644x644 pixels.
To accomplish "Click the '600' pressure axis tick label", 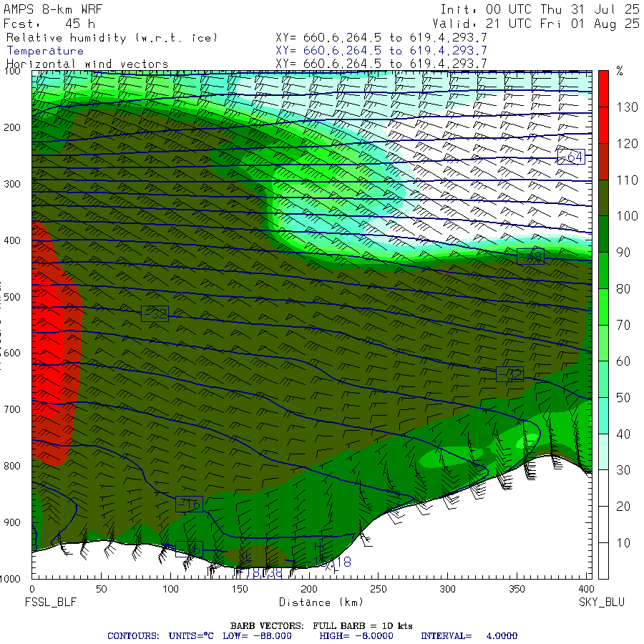I will [x=12, y=353].
